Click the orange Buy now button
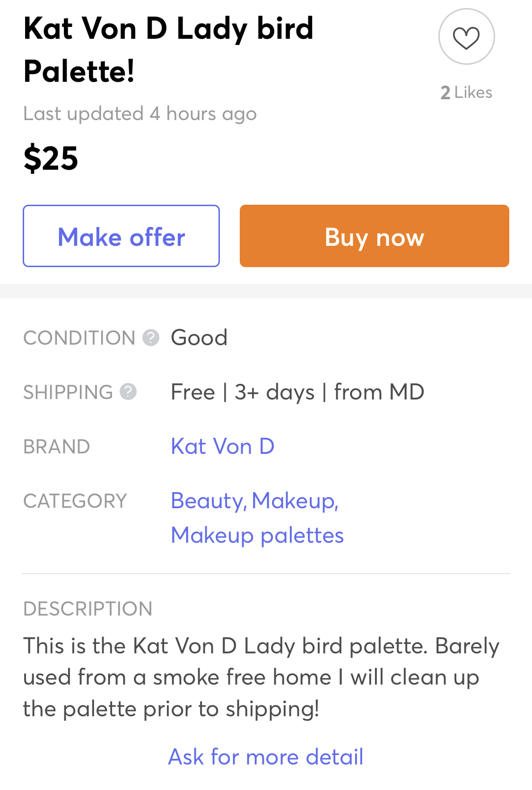The image size is (532, 790). point(374,236)
